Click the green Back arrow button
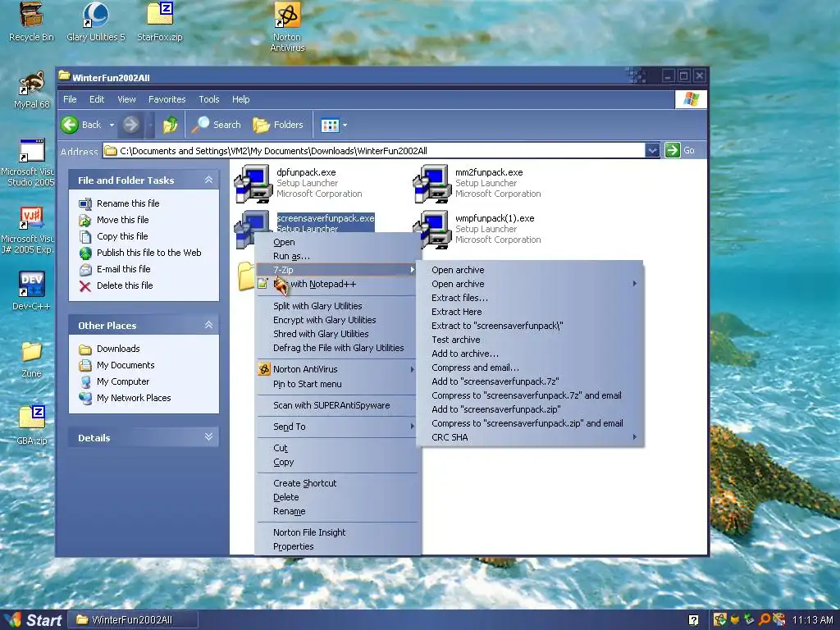Viewport: 840px width, 630px height. click(x=70, y=125)
